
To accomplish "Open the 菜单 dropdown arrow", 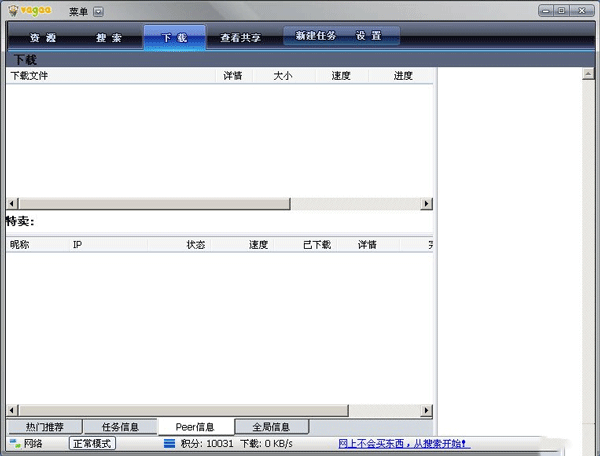I will click(x=98, y=12).
